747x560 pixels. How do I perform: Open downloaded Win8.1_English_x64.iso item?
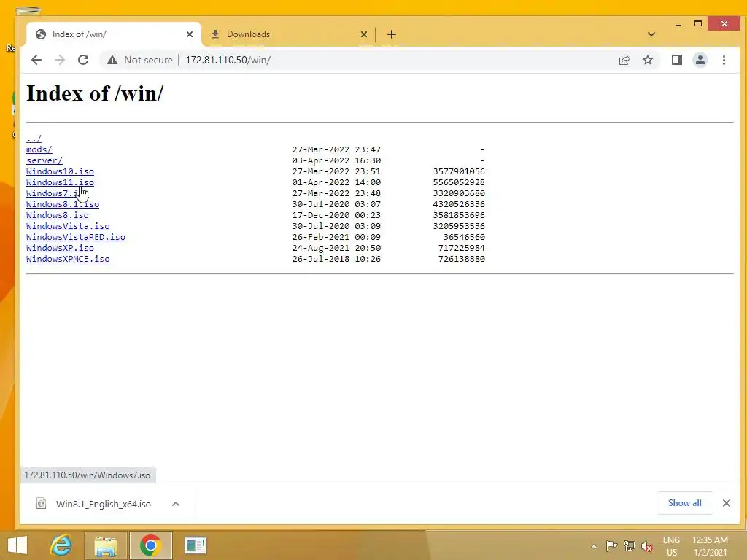pyautogui.click(x=94, y=504)
